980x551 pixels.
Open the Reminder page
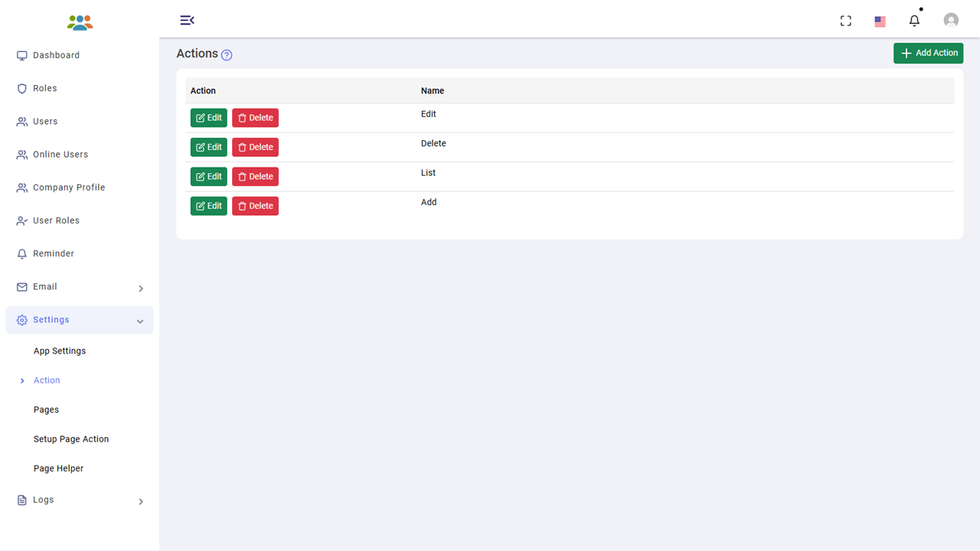[x=53, y=253]
